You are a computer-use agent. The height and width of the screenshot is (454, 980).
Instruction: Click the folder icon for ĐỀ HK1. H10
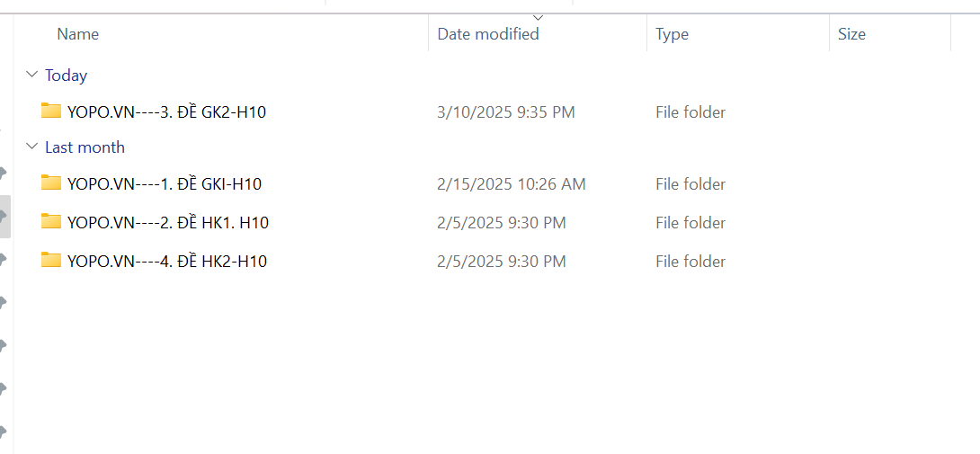(51, 222)
